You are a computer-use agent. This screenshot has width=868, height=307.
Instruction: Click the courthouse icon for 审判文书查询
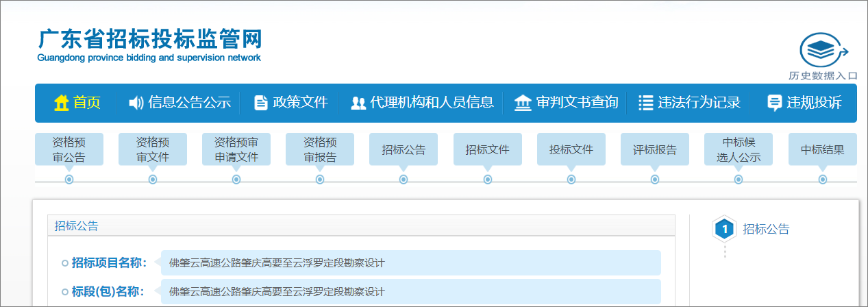(523, 103)
